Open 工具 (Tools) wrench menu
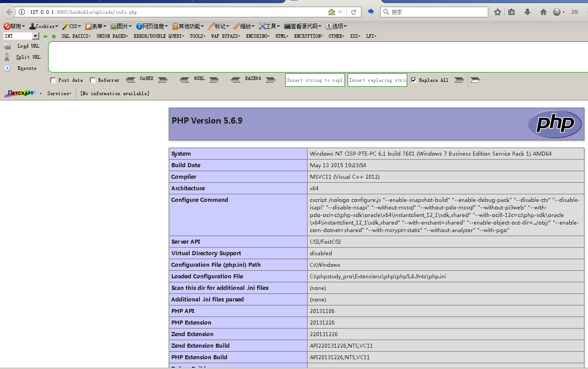The width and height of the screenshot is (588, 369). (269, 26)
